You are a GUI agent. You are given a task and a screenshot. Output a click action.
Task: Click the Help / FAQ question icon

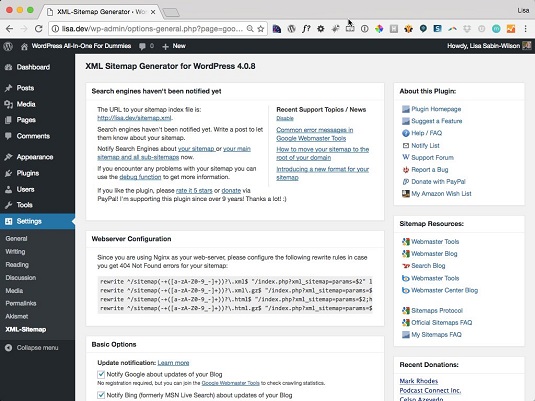click(x=406, y=133)
